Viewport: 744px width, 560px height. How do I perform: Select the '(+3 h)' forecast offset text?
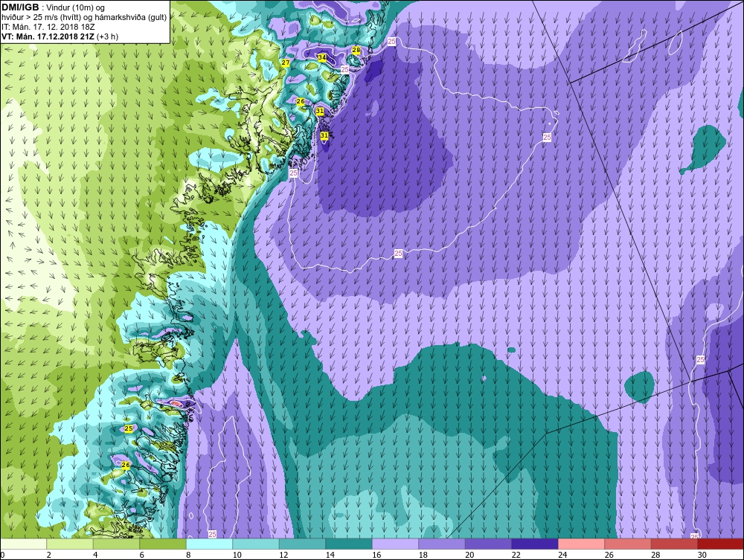(108, 36)
